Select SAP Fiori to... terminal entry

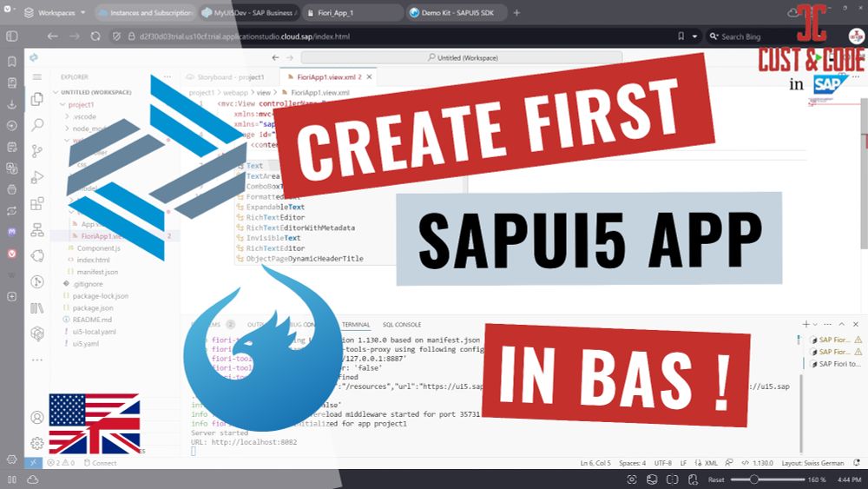[x=835, y=364]
